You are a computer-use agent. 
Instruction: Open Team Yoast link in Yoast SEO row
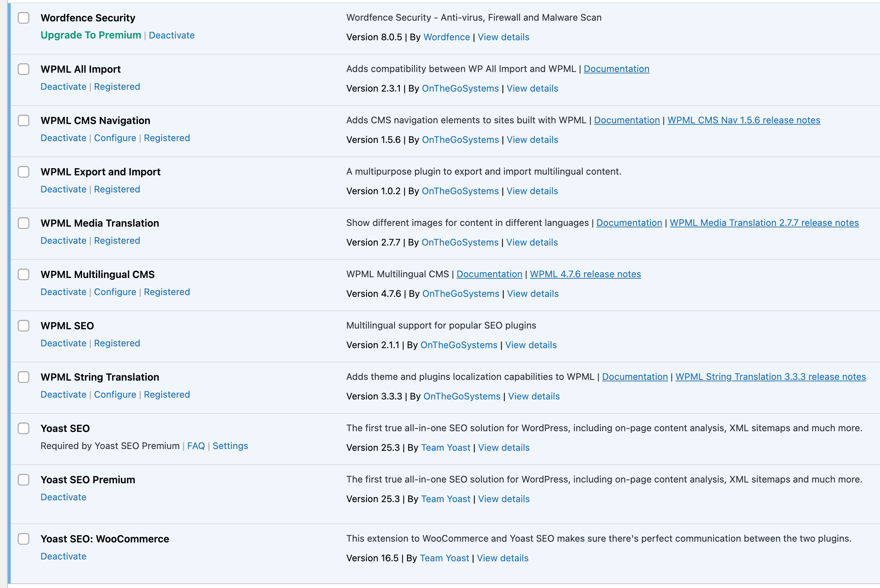coord(445,448)
